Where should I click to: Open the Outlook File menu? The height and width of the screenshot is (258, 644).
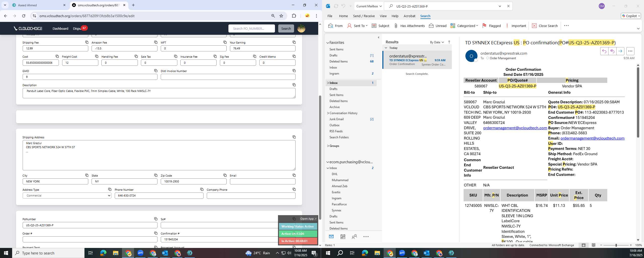(330, 16)
